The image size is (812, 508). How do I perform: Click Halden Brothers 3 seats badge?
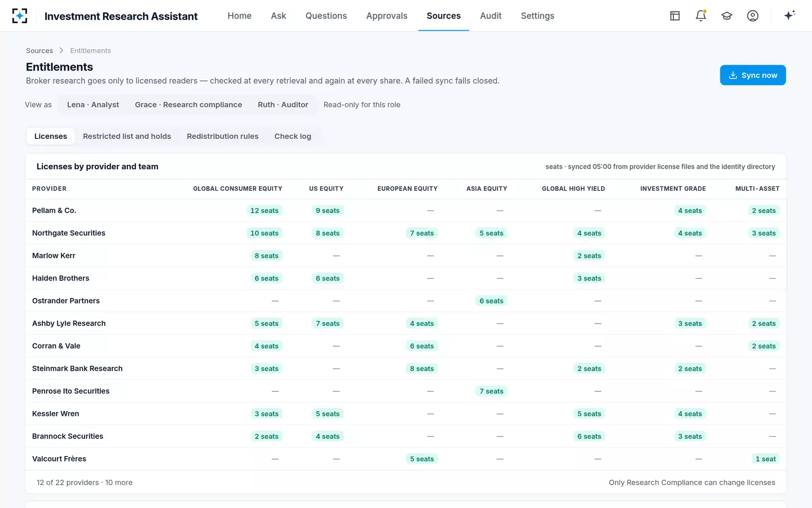tap(589, 278)
